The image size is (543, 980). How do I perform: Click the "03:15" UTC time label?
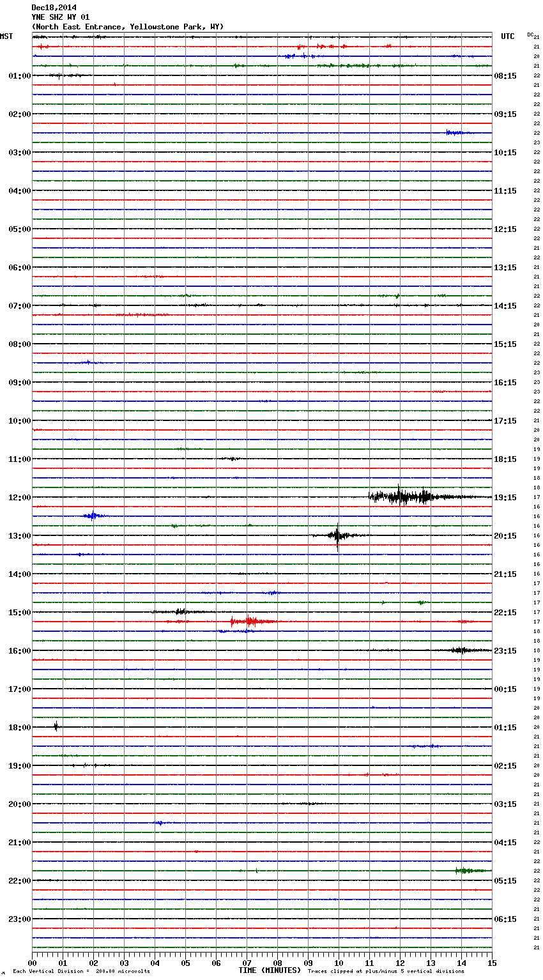pyautogui.click(x=505, y=804)
